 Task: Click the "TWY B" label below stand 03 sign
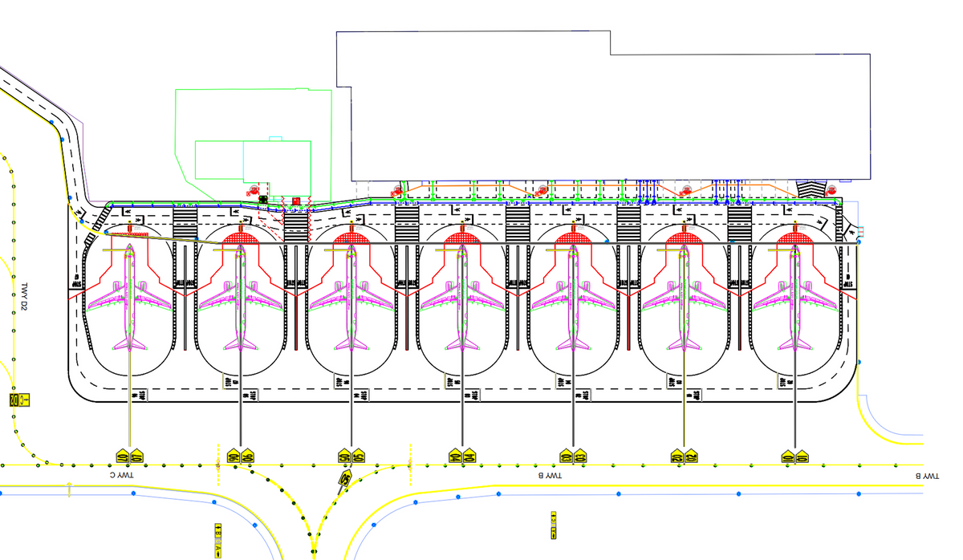550,476
